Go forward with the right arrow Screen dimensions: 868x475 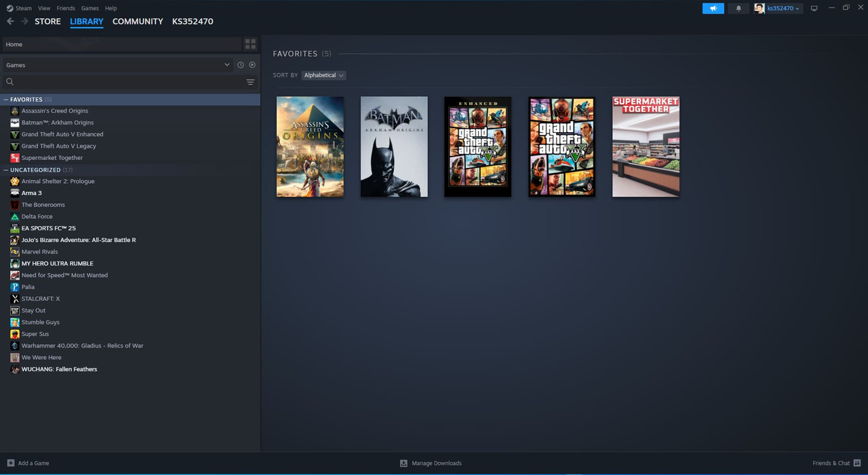point(24,22)
